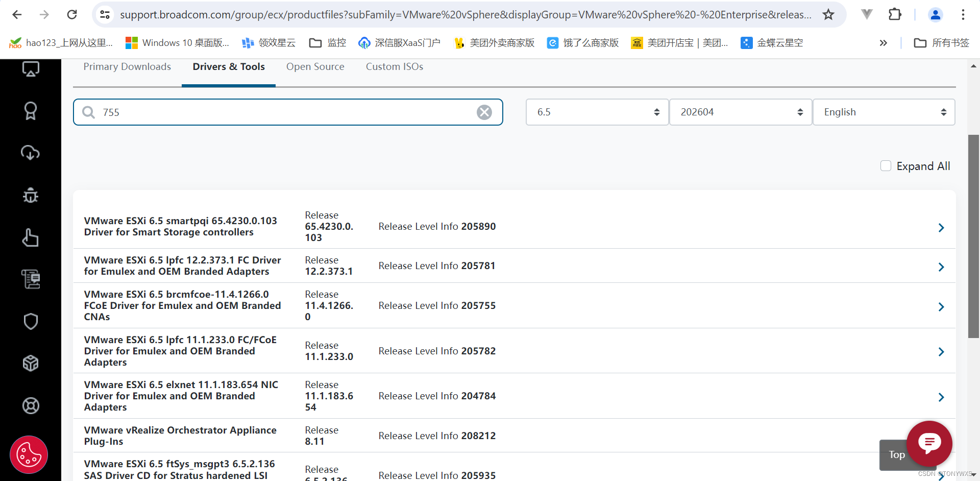Screen dimensions: 980x481
Task: Open the 美团开店宝 bookmark
Action: pyautogui.click(x=679, y=43)
